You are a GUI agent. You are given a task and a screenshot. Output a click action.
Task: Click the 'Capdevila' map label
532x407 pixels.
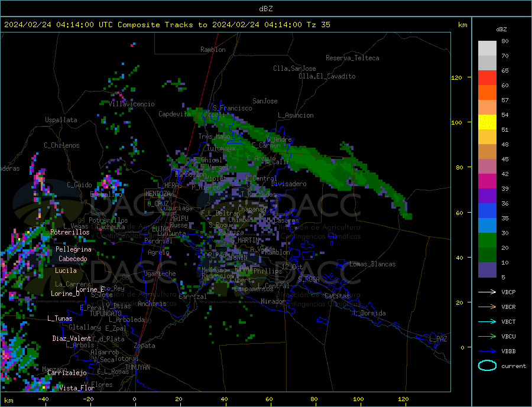pos(175,114)
